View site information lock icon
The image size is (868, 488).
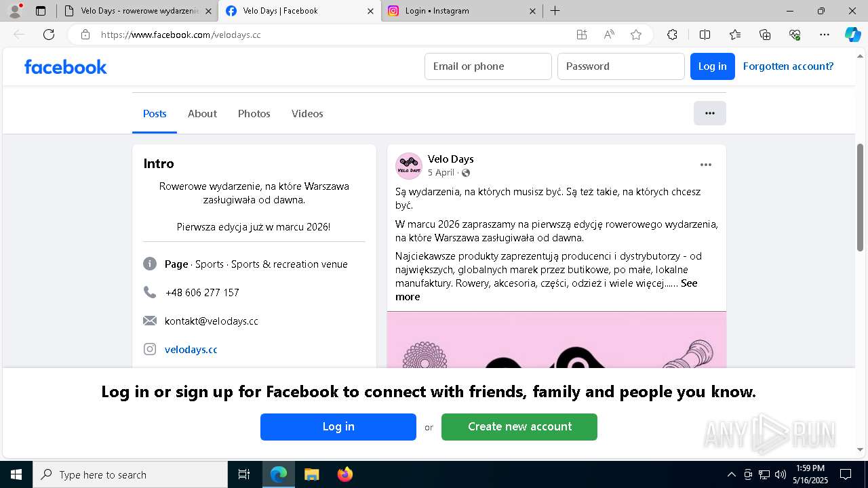(x=85, y=35)
